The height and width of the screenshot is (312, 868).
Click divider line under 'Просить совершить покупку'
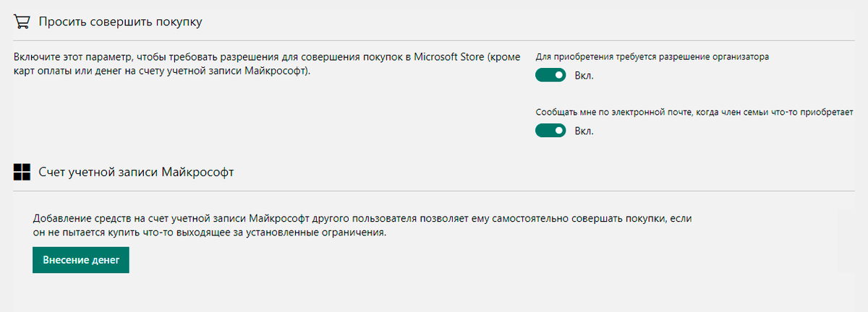coord(434,40)
